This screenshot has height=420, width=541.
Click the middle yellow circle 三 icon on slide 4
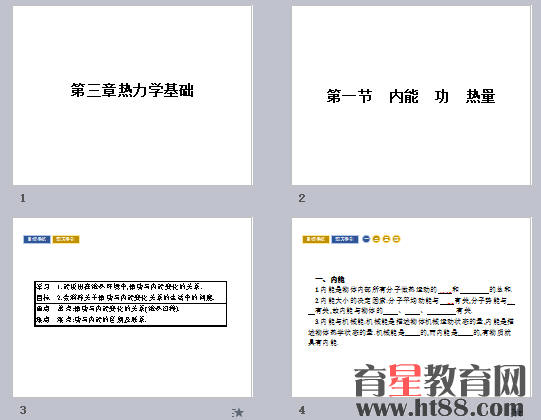point(386,239)
